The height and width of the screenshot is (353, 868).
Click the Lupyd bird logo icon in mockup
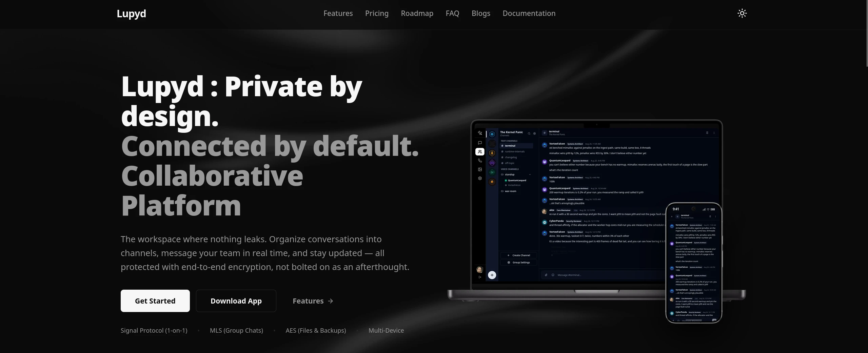point(480,133)
